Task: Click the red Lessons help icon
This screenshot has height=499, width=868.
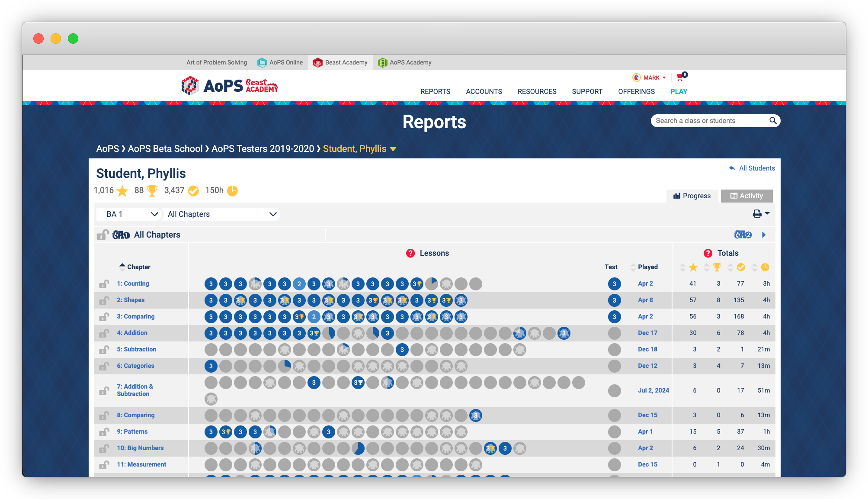Action: point(410,253)
